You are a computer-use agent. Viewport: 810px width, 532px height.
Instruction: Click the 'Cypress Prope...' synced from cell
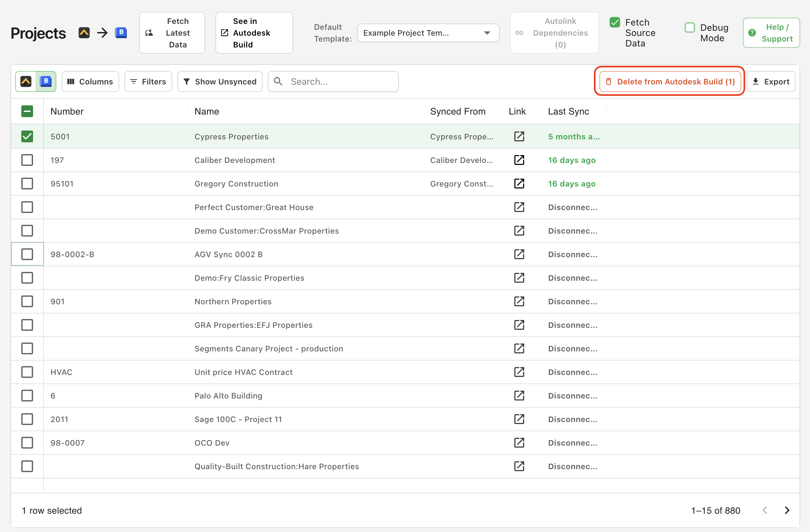point(462,136)
